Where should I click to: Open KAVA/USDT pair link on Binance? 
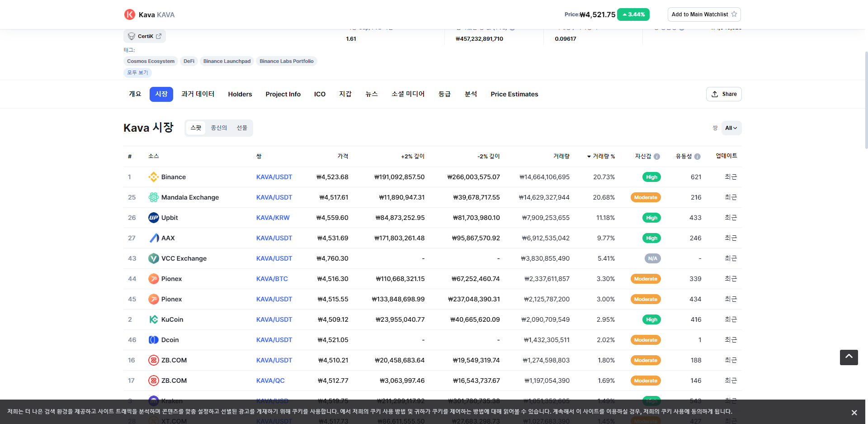coord(274,177)
